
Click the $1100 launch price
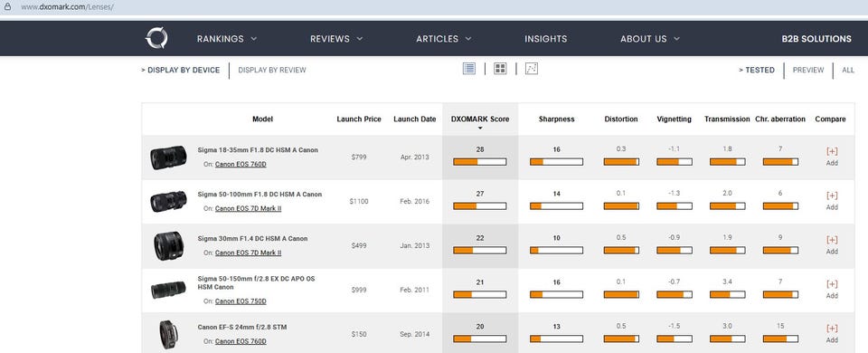359,201
